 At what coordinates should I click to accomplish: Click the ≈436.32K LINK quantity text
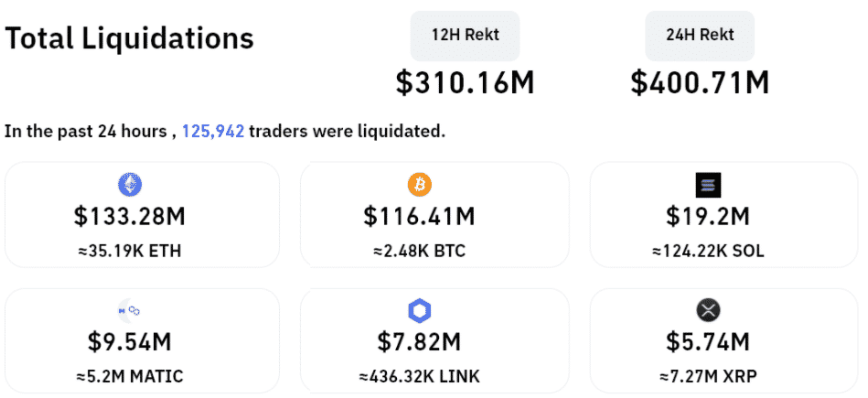click(x=419, y=376)
